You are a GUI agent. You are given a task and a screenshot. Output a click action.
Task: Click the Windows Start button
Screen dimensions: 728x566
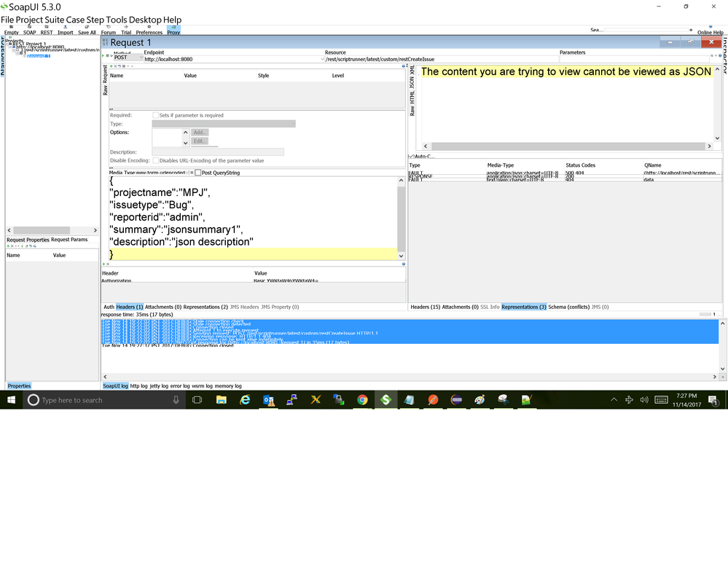pyautogui.click(x=11, y=400)
